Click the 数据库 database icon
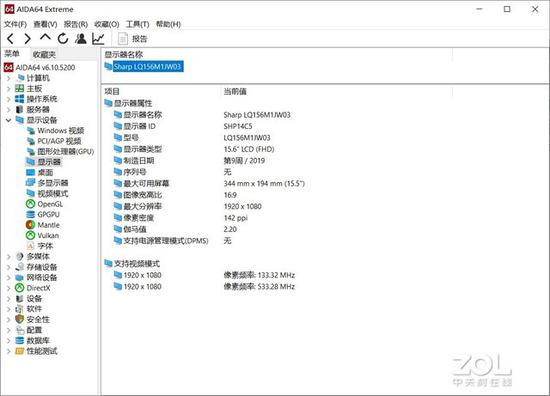This screenshot has height=396, width=550. [x=20, y=341]
